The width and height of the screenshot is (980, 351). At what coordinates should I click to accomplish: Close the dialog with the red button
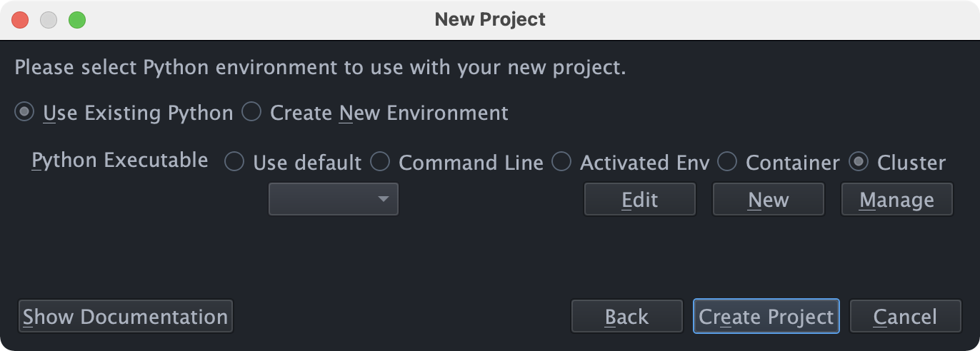(x=20, y=20)
